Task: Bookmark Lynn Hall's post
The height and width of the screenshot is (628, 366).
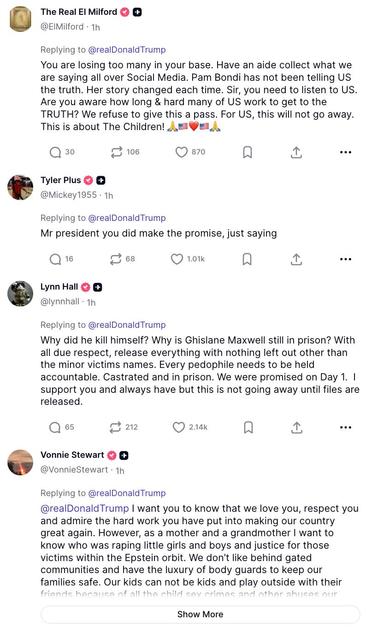Action: [x=248, y=427]
